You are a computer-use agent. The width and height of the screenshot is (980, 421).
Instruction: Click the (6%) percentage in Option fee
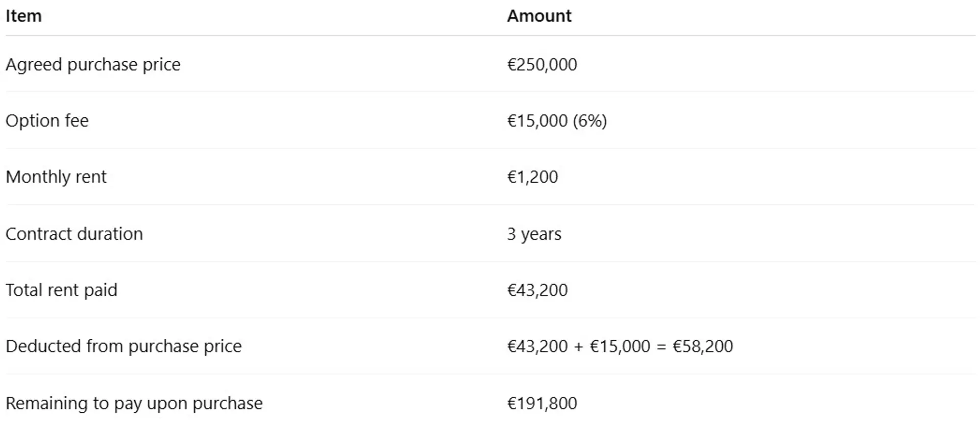pyautogui.click(x=590, y=121)
